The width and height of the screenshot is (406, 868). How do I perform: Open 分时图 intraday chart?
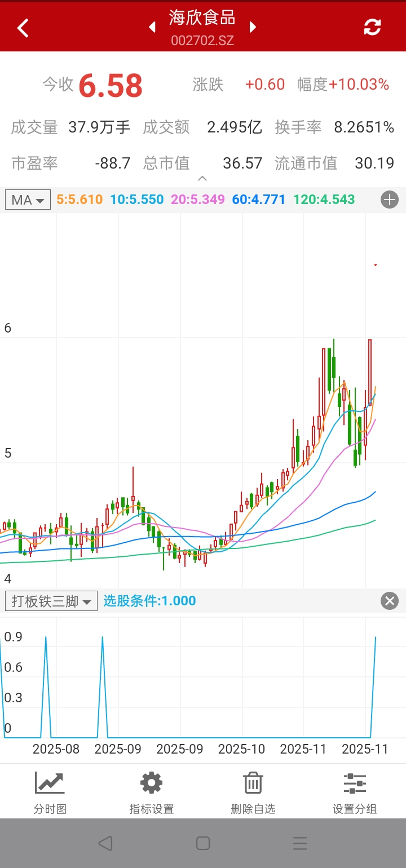pyautogui.click(x=50, y=794)
